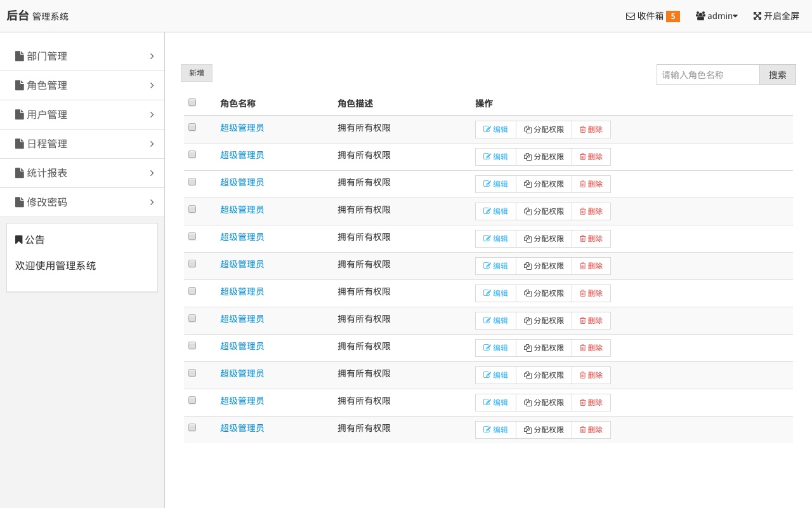Open the 角色管理 sidebar menu
This screenshot has height=508, width=812.
pyautogui.click(x=82, y=85)
